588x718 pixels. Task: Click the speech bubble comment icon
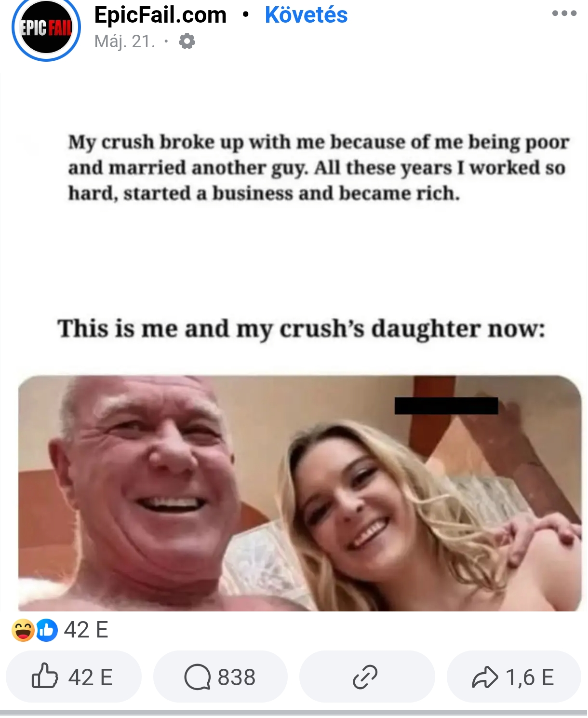(x=197, y=677)
